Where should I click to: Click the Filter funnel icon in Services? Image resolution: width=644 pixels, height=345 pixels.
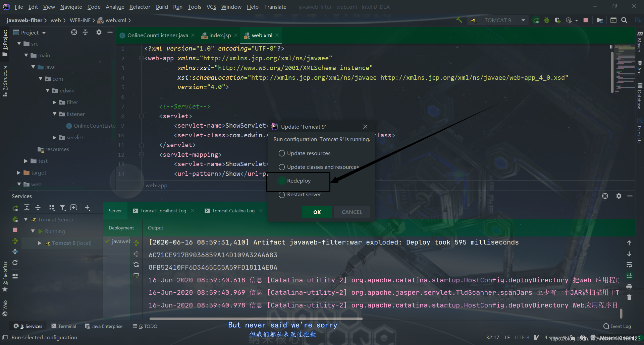63,208
